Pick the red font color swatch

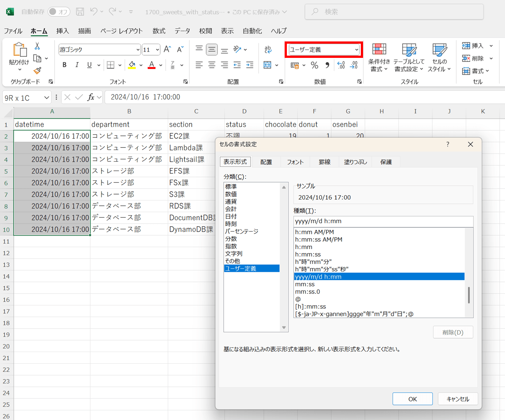pyautogui.click(x=151, y=65)
